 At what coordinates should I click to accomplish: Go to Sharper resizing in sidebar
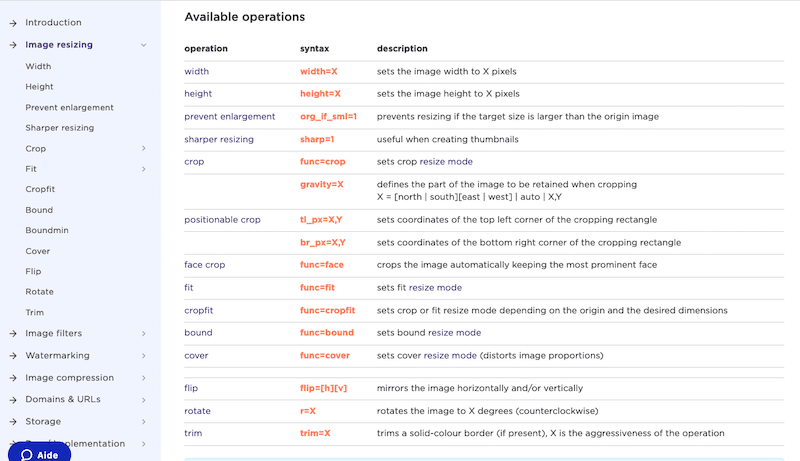click(60, 128)
